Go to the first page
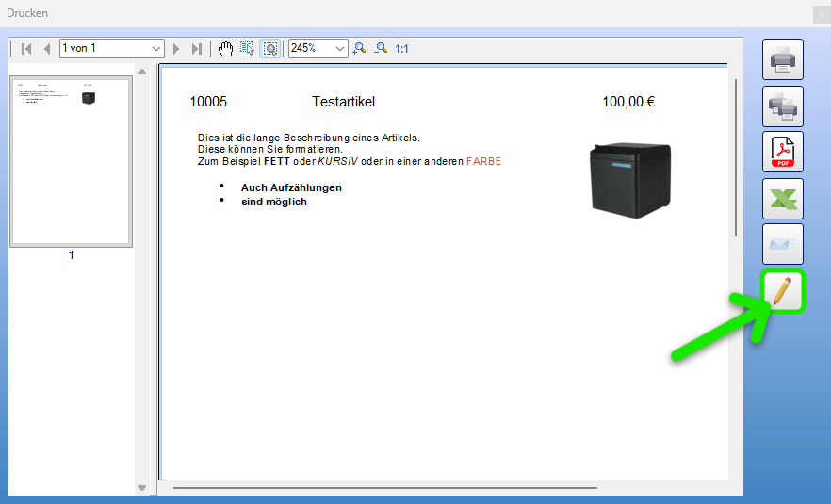The width and height of the screenshot is (831, 504). tap(26, 48)
